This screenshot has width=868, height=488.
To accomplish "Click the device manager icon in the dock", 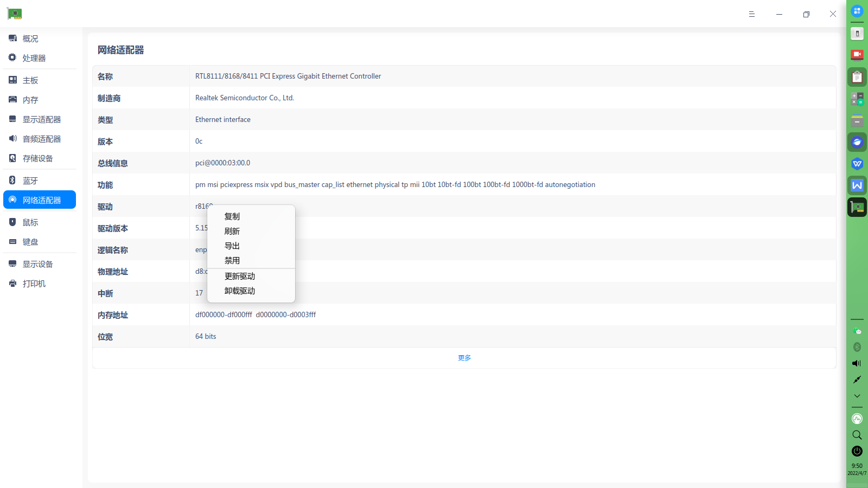I will [x=857, y=207].
